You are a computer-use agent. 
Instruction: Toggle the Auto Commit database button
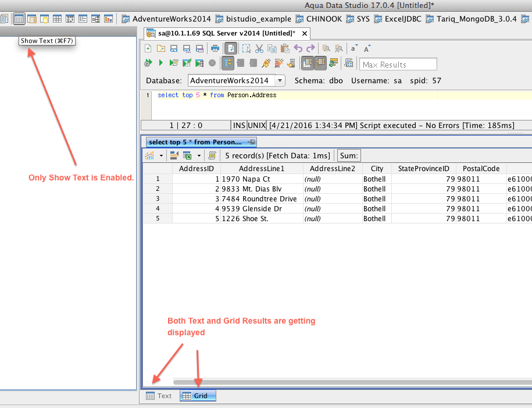click(228, 63)
